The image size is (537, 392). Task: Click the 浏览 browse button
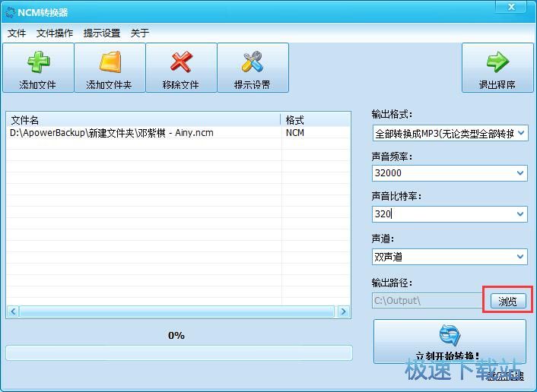click(x=508, y=301)
